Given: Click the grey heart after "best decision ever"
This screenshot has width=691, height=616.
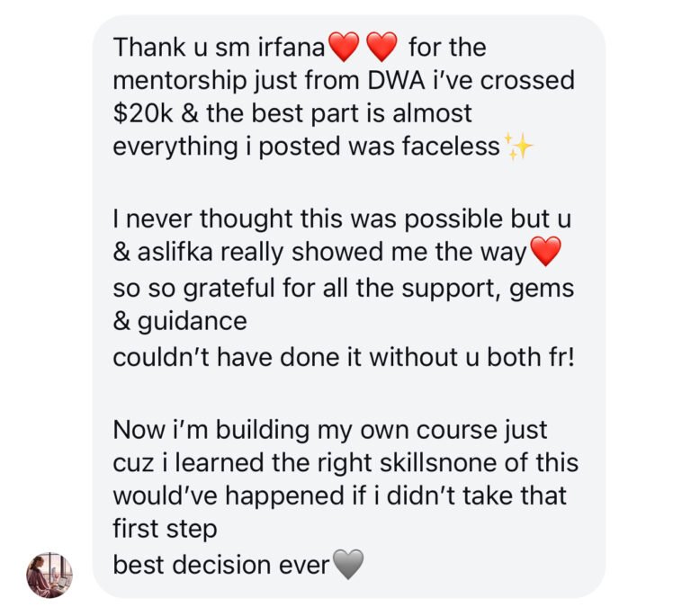Looking at the screenshot, I should point(348,565).
